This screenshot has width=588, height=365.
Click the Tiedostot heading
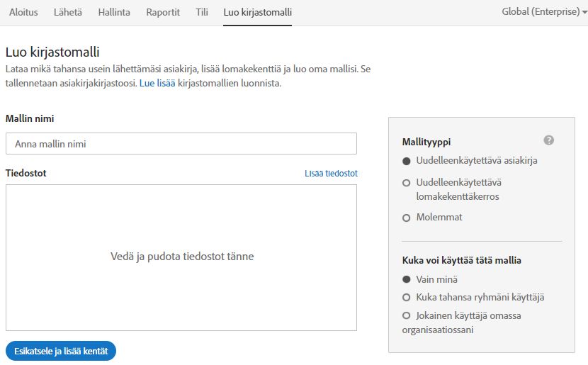coord(26,174)
